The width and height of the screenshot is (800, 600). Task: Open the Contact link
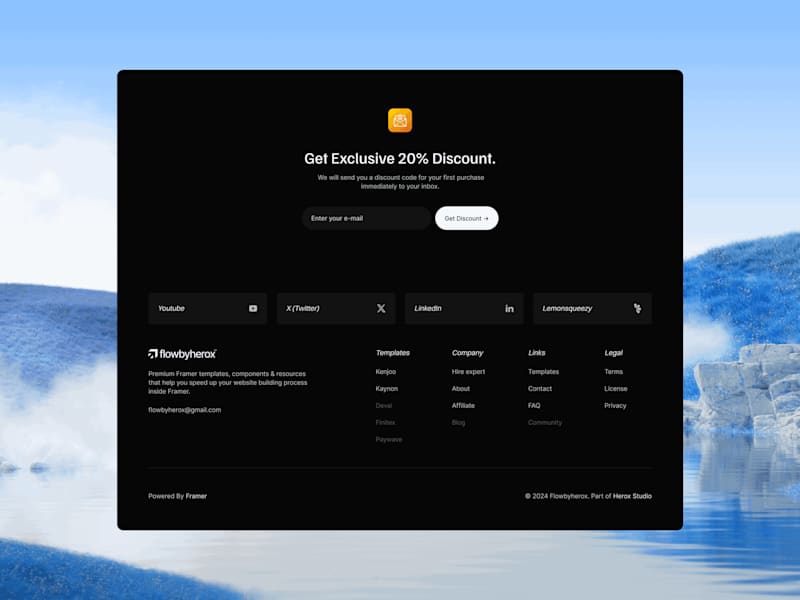540,388
